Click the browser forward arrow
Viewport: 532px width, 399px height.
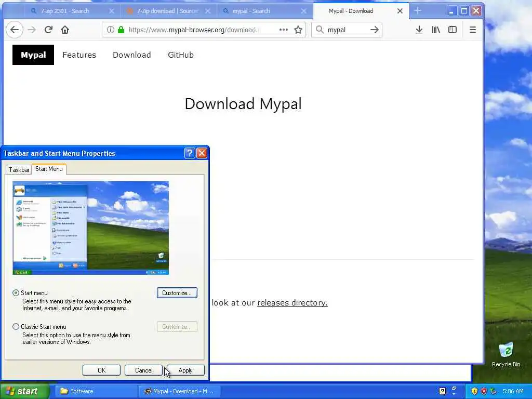coord(32,30)
